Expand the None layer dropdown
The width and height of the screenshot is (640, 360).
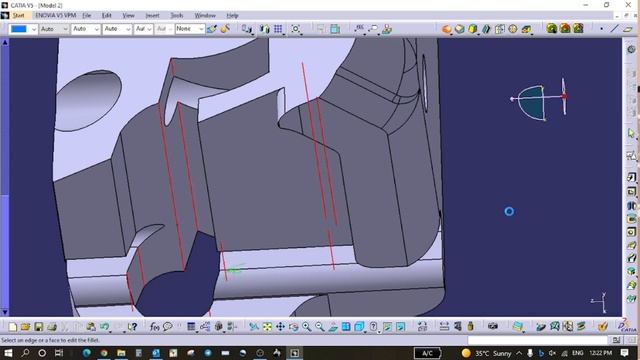[x=190, y=29]
